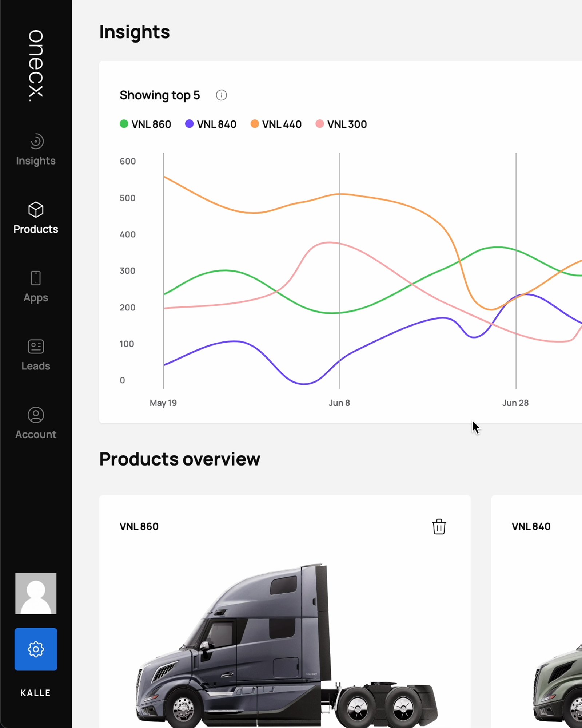Click the 200 y-axis value
Screen dimensions: 582x728
(x=128, y=308)
